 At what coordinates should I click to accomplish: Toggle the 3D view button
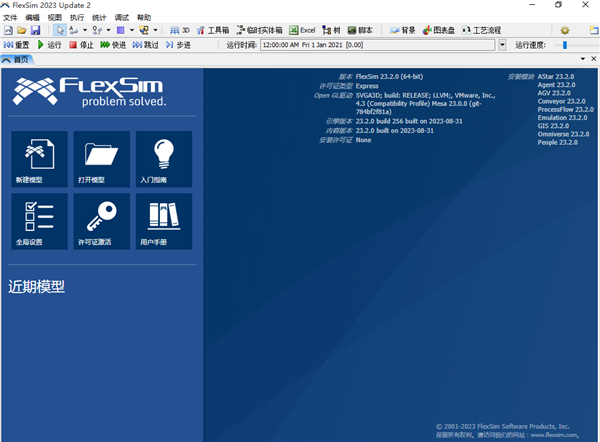tap(180, 31)
